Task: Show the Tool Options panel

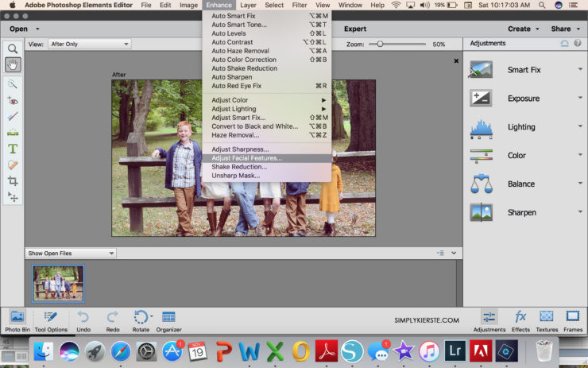Action: point(51,321)
